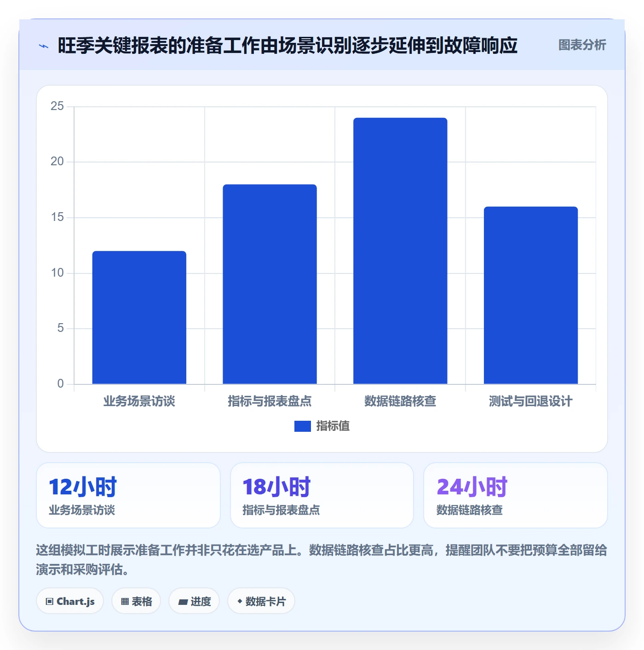Click the 进度 tag chip
Screen dimensions: 644x650
pyautogui.click(x=194, y=601)
